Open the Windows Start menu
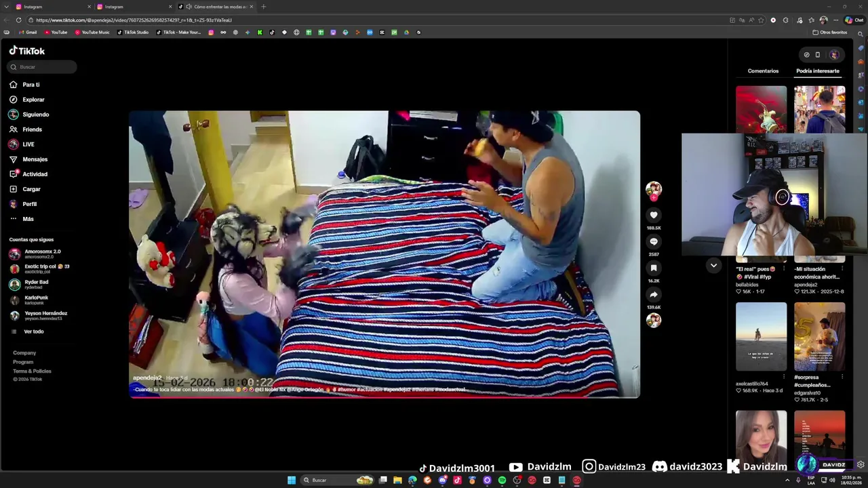This screenshot has width=868, height=488. point(292,480)
